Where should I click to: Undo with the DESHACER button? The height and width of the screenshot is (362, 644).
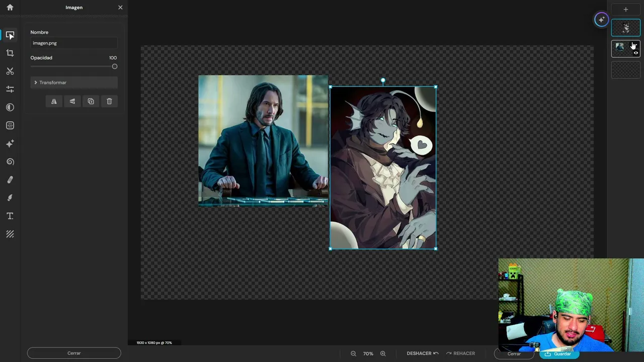point(423,353)
